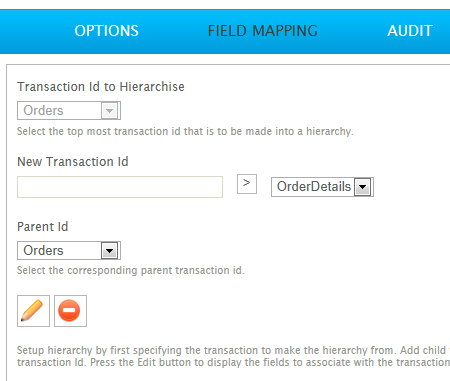Open the OPTIONS tab

click(x=106, y=31)
